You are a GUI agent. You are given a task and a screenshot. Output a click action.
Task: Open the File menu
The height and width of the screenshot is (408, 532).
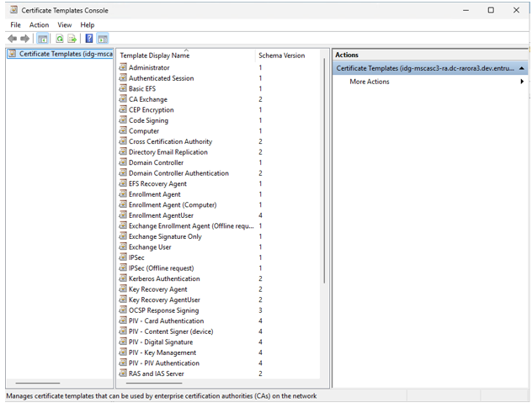(15, 25)
